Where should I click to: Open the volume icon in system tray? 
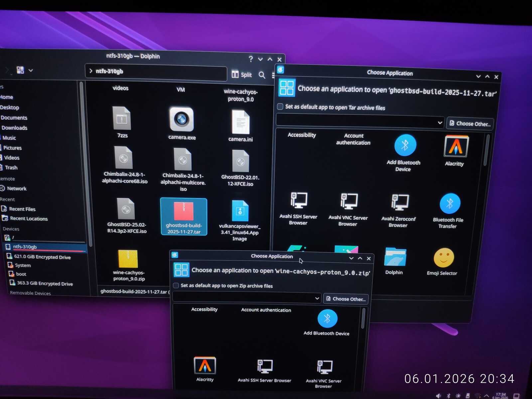coord(439,396)
